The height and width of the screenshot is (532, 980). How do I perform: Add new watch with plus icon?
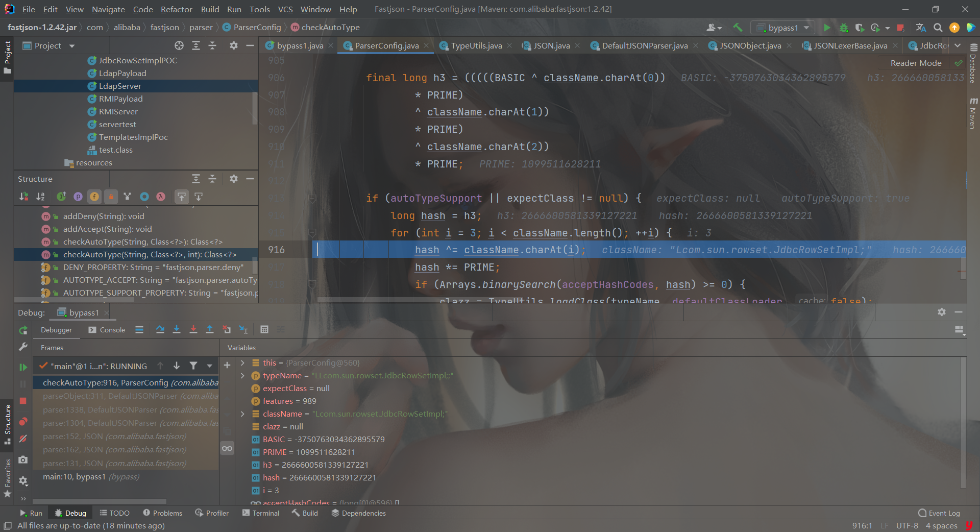point(227,365)
